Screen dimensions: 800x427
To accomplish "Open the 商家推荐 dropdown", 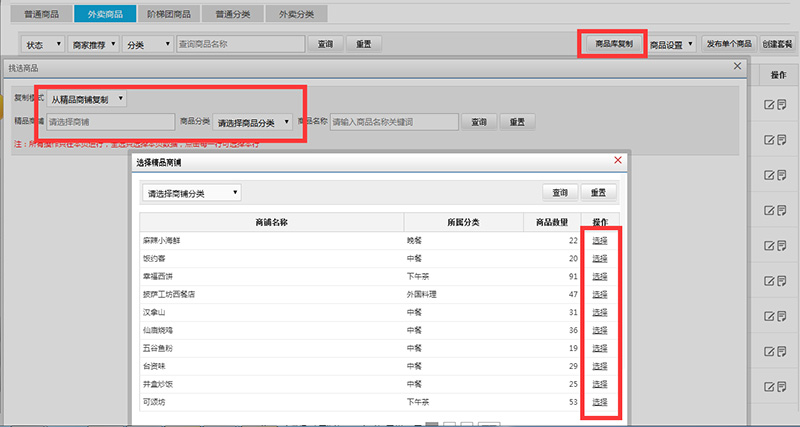I will click(x=94, y=44).
